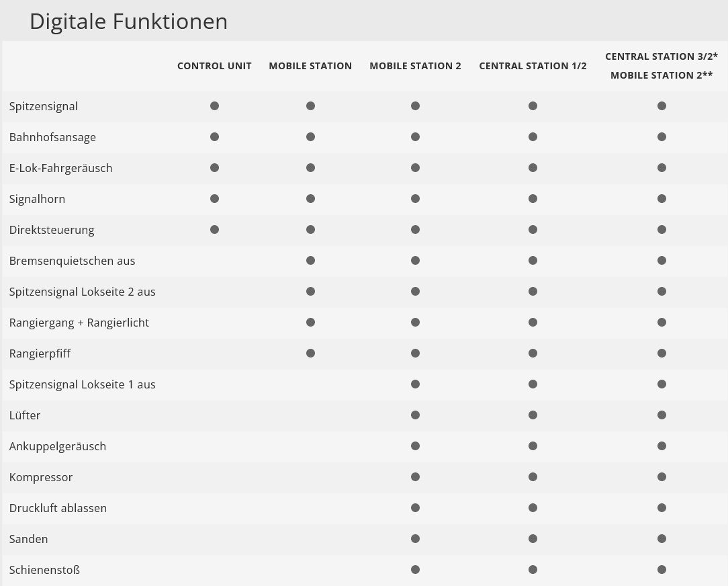Click the Spitzensignal Lokseite 1 aus label
Viewport: 728px width, 586px height.
point(82,384)
